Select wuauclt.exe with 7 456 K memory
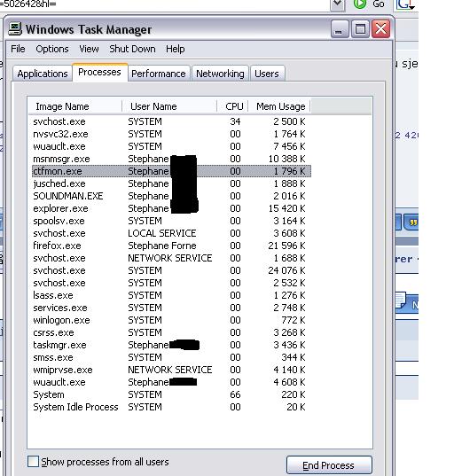 [x=171, y=146]
